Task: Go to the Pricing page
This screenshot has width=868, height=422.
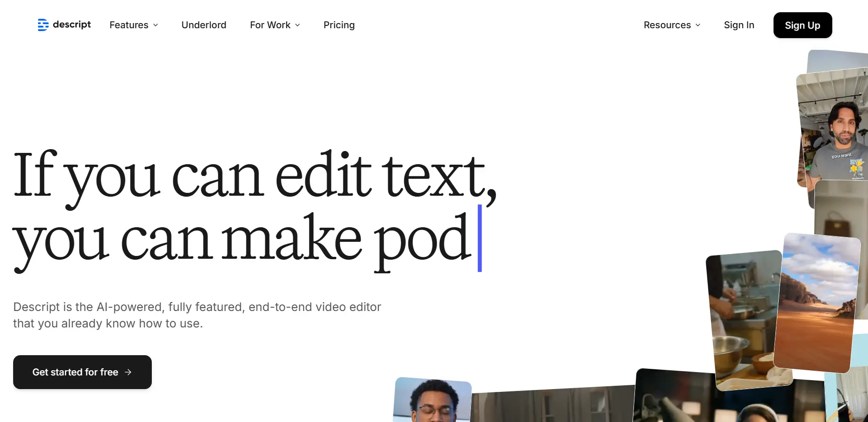Action: click(339, 25)
